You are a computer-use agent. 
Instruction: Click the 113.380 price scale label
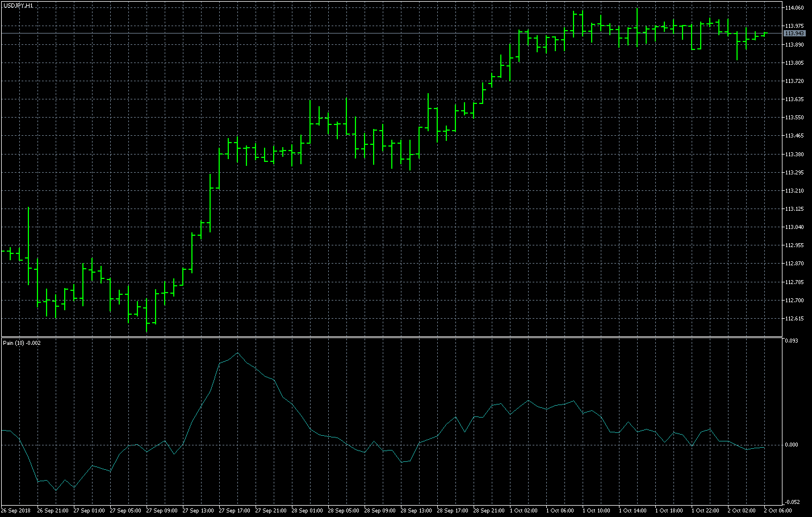point(794,154)
